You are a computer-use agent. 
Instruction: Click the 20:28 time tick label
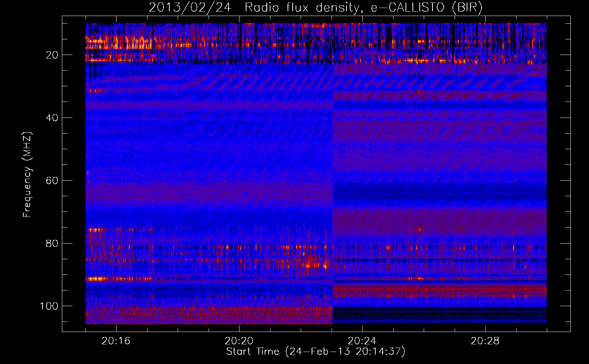point(485,341)
